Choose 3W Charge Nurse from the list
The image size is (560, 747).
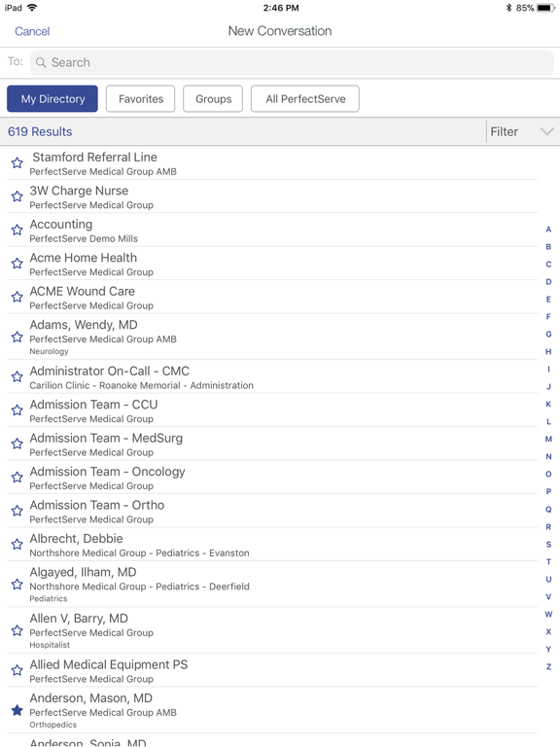[272, 196]
